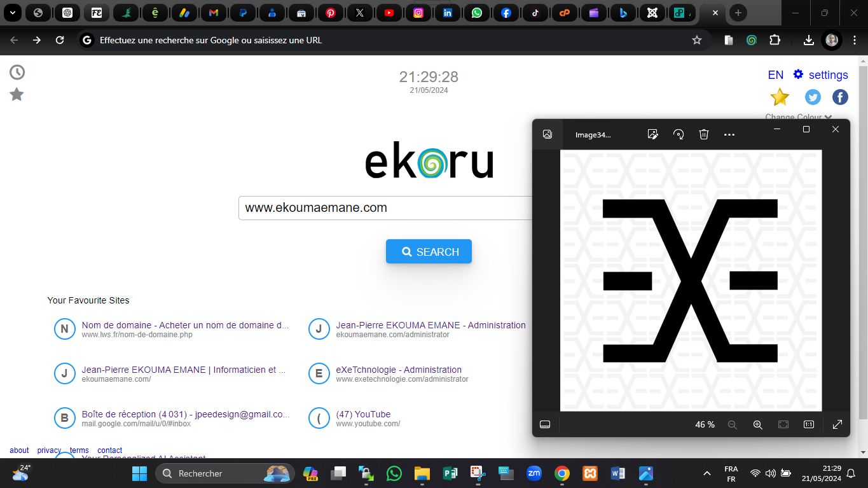Switch to the WhatsApp tab
The width and height of the screenshot is (868, 488).
click(477, 13)
